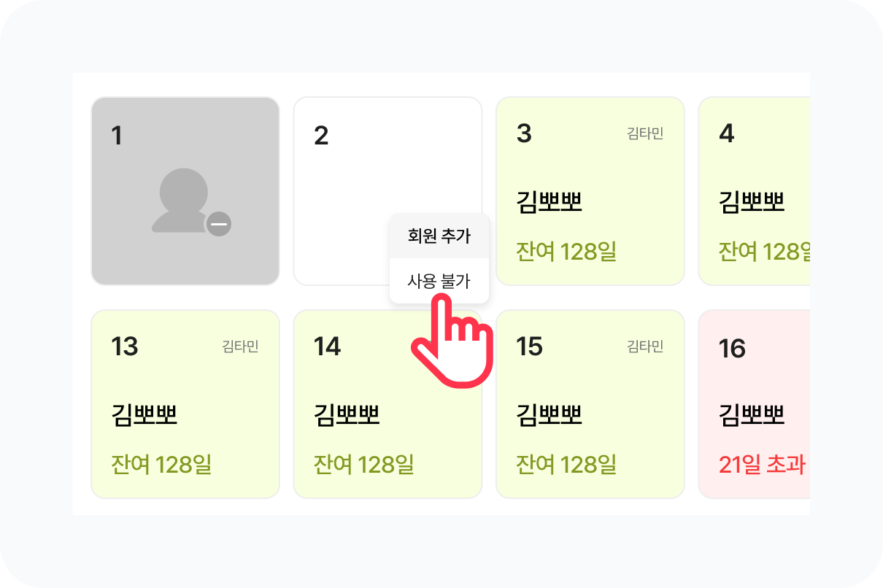The image size is (883, 588).
Task: Click 잔여 128일 text in locker 15
Action: [566, 465]
